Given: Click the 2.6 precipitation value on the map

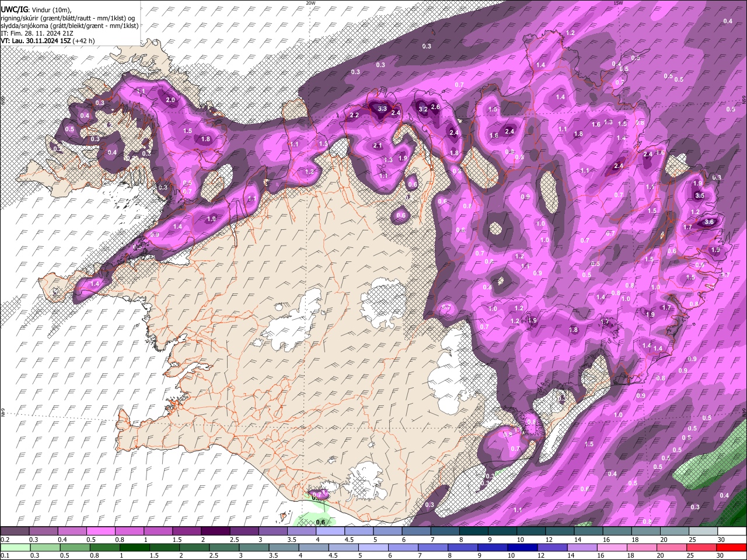Looking at the screenshot, I should click(435, 107).
